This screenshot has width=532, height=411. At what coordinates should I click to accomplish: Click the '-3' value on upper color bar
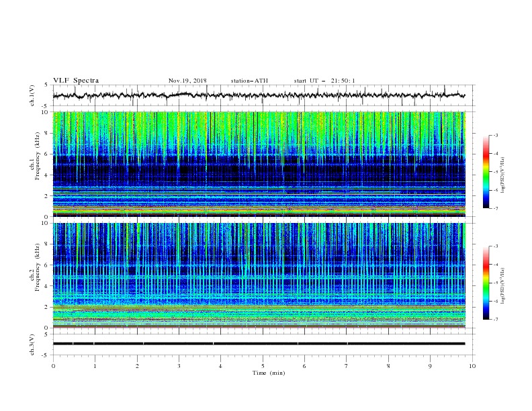point(496,136)
